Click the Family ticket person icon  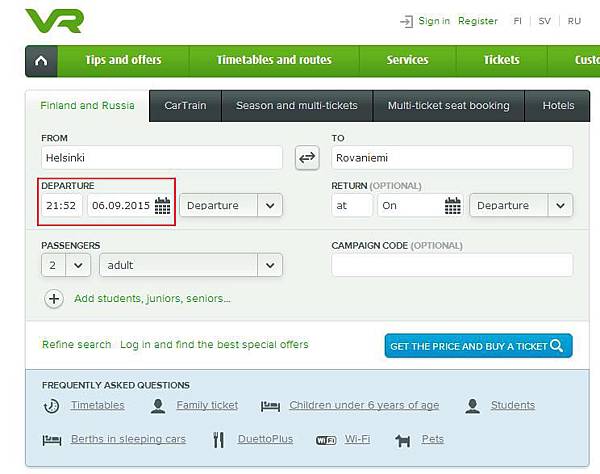[x=158, y=406]
